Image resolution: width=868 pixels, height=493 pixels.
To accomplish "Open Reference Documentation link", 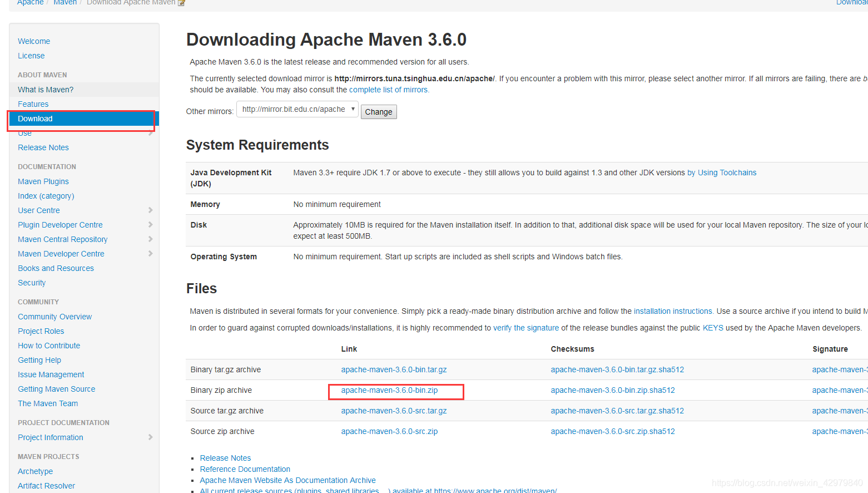I will tap(245, 469).
